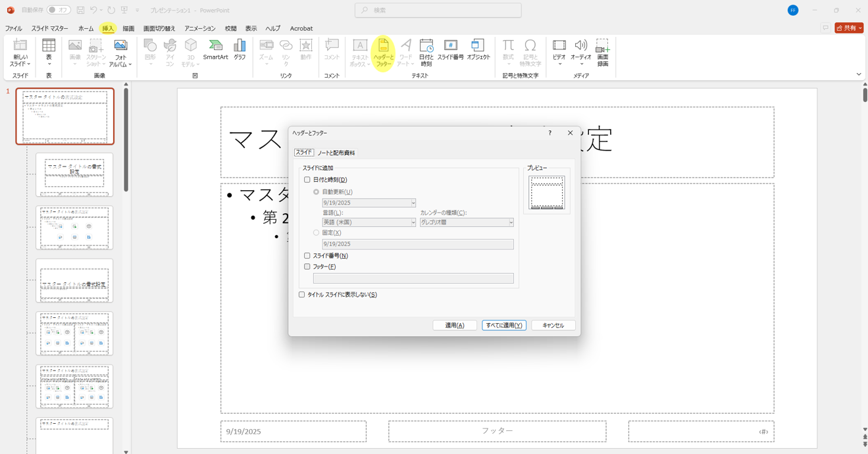
Task: Click the キャンセル button
Action: (553, 326)
